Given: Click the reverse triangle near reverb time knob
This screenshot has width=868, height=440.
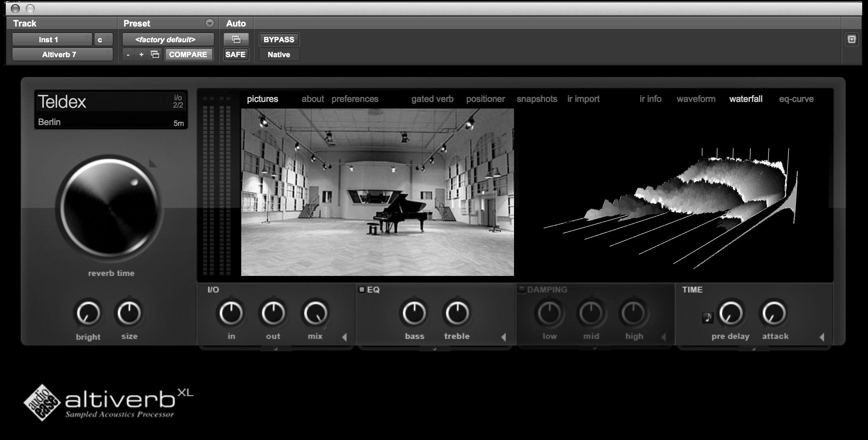Looking at the screenshot, I should click(x=153, y=164).
